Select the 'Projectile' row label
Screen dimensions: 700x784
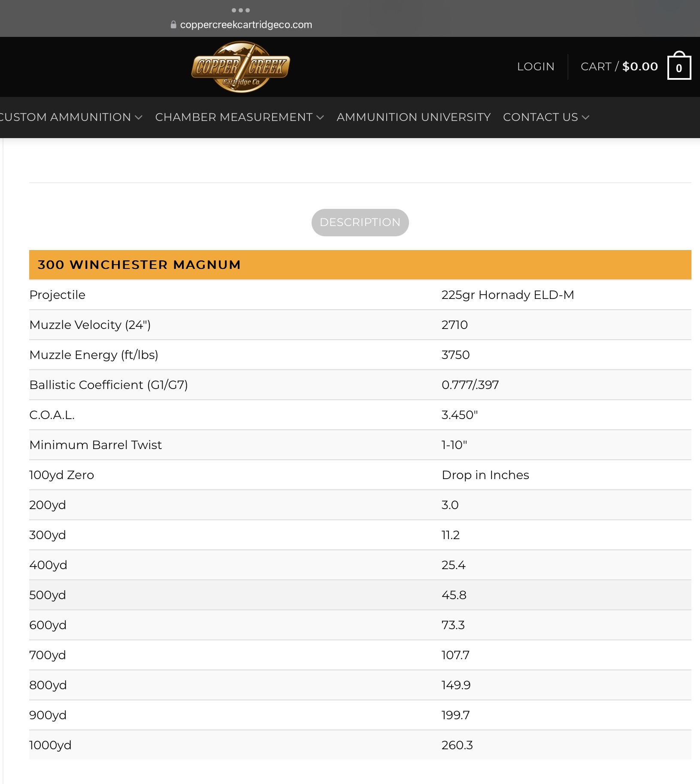click(58, 295)
